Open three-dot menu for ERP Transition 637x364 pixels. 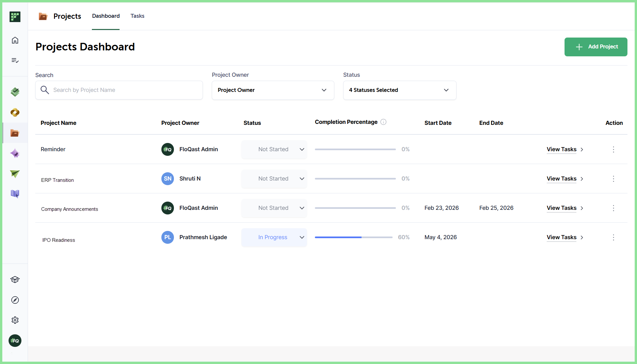pyautogui.click(x=613, y=179)
